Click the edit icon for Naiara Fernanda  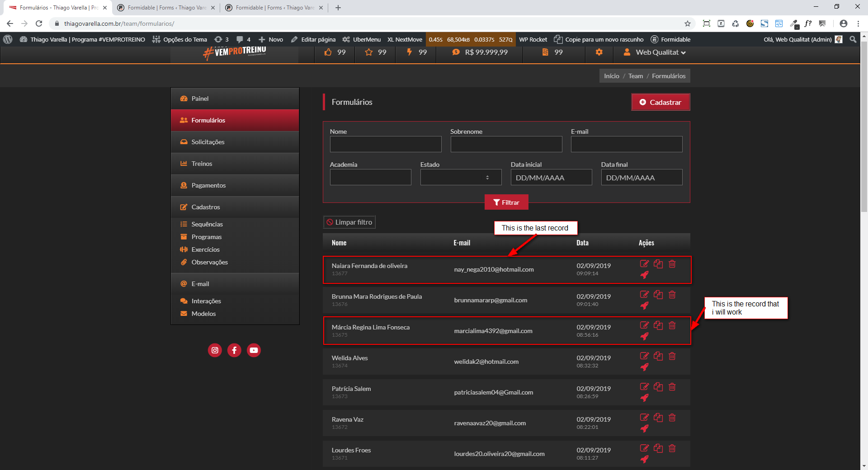tap(644, 264)
